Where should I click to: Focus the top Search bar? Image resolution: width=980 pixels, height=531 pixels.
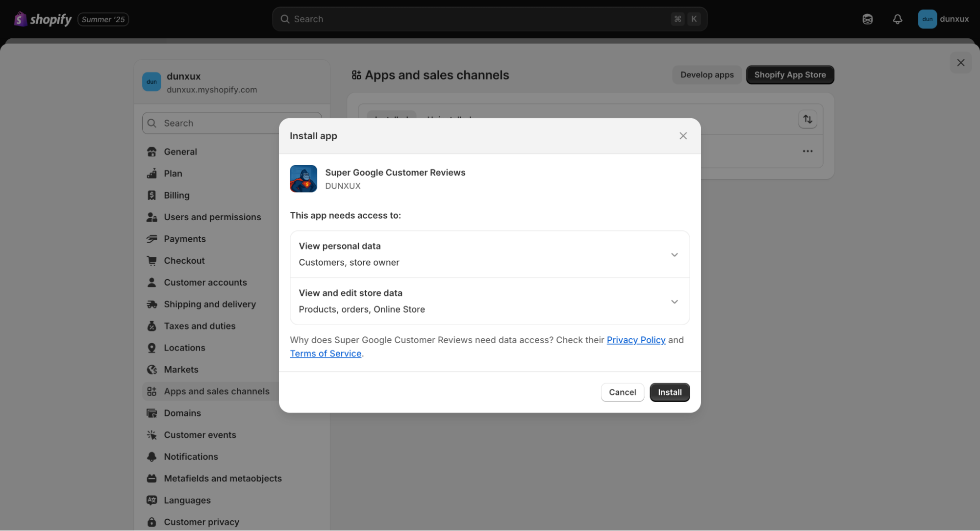(489, 19)
